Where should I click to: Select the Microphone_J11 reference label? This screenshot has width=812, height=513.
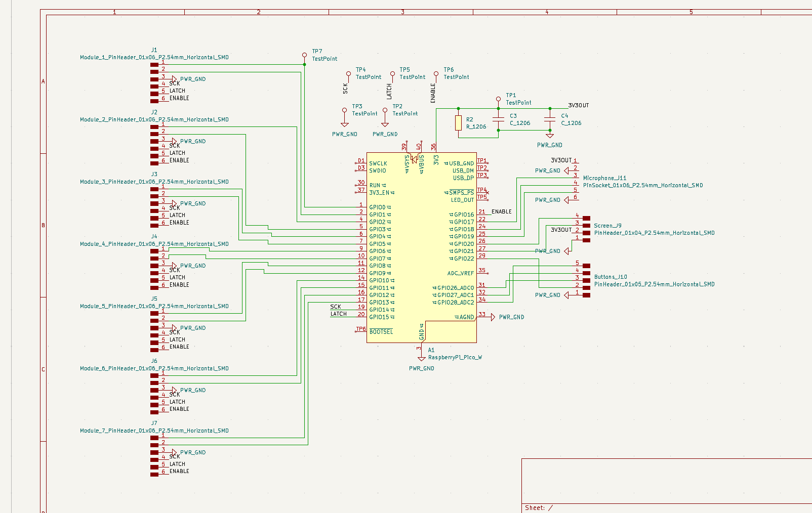[605, 178]
